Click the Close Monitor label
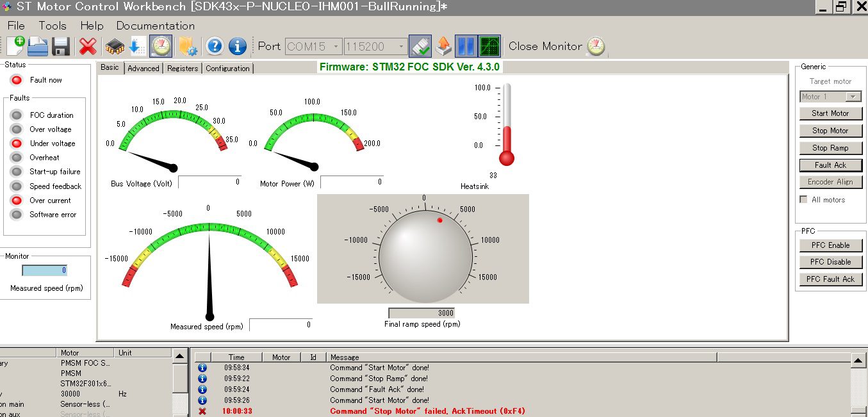The image size is (868, 417). point(545,46)
